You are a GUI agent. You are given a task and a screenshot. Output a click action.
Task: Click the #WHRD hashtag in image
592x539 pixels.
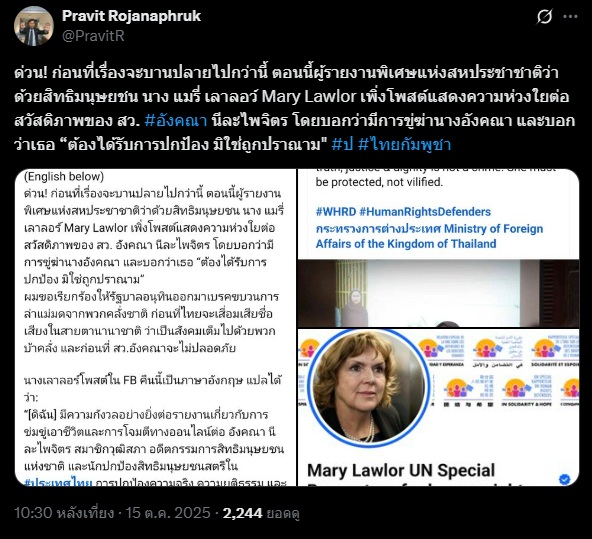336,212
